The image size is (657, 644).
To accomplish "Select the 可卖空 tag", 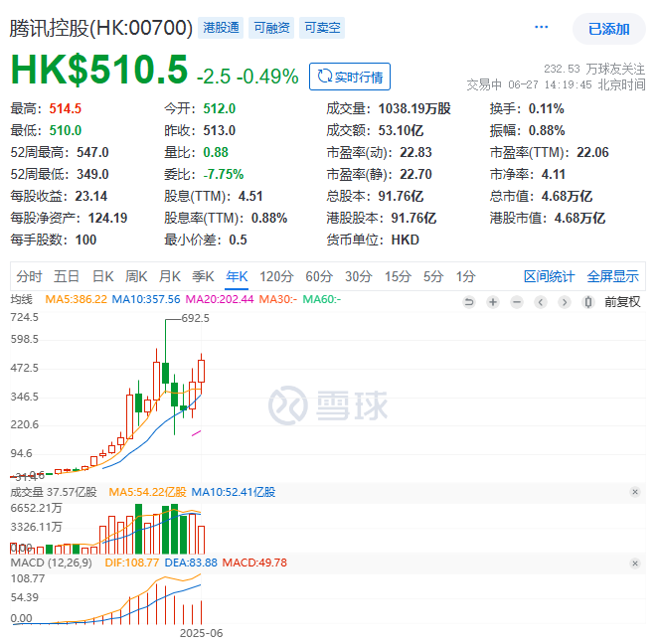I will 322,28.
